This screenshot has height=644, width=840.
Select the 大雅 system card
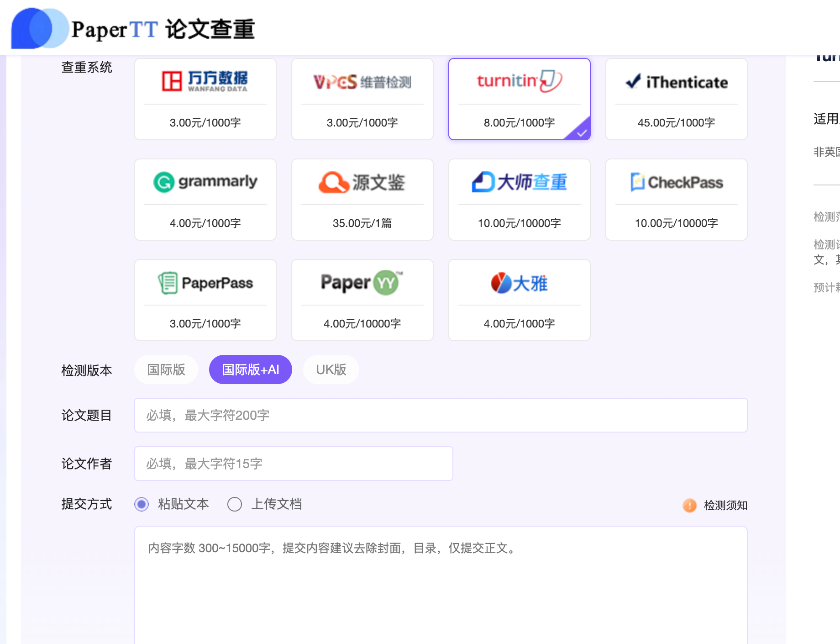click(x=520, y=300)
